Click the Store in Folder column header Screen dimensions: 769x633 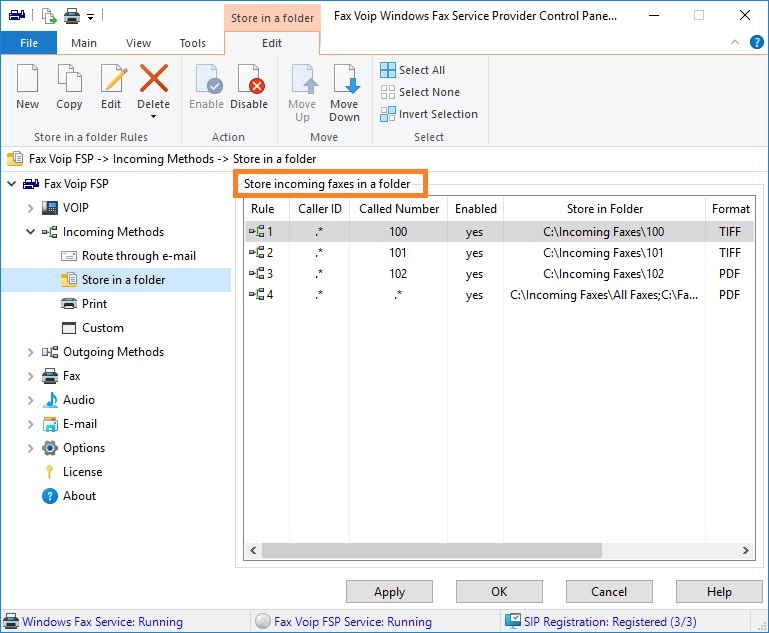point(604,209)
